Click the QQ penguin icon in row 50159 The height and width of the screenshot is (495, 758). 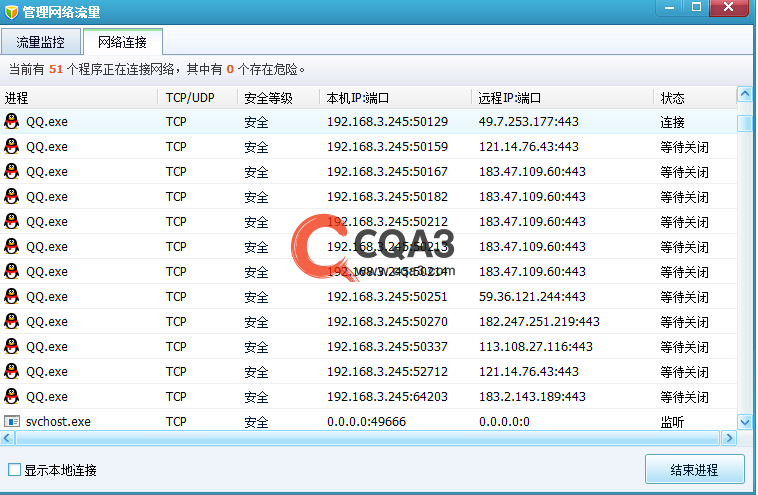pos(12,146)
